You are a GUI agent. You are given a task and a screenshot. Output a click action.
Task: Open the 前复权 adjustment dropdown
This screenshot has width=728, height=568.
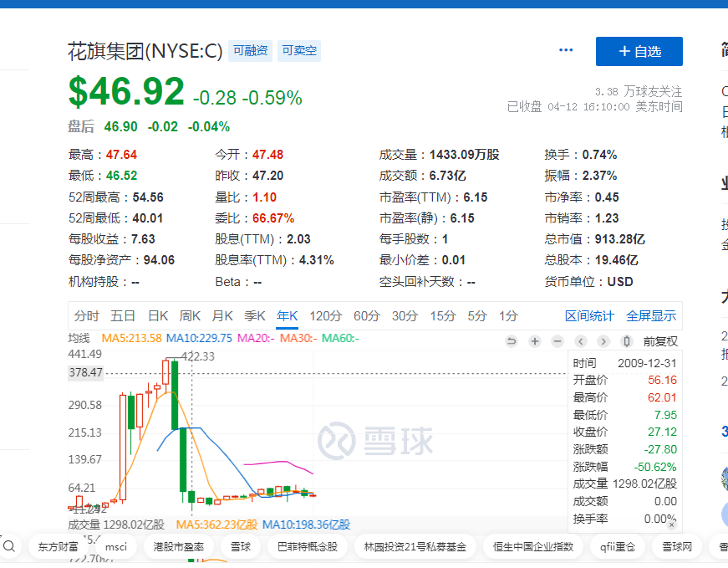click(660, 341)
